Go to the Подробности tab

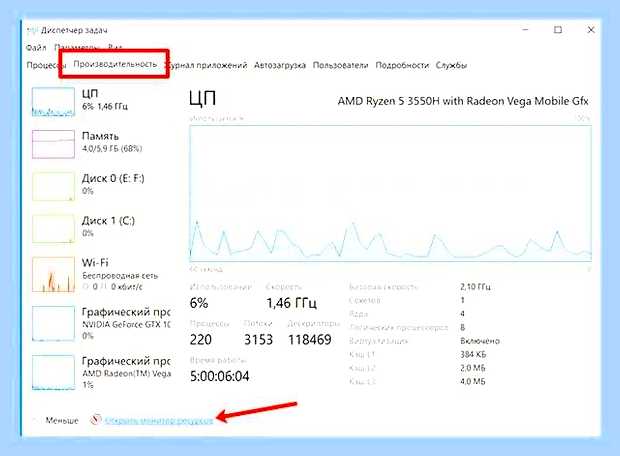[402, 65]
